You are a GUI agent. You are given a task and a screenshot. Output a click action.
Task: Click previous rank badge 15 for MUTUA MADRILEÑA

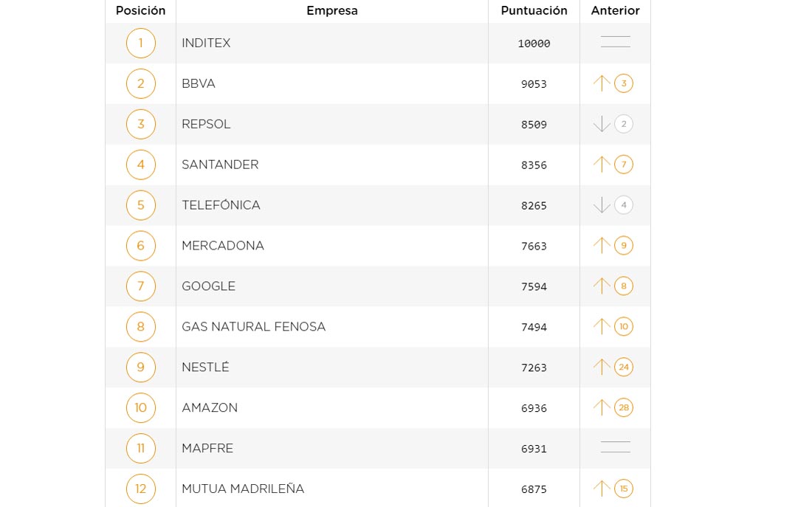pyautogui.click(x=624, y=489)
